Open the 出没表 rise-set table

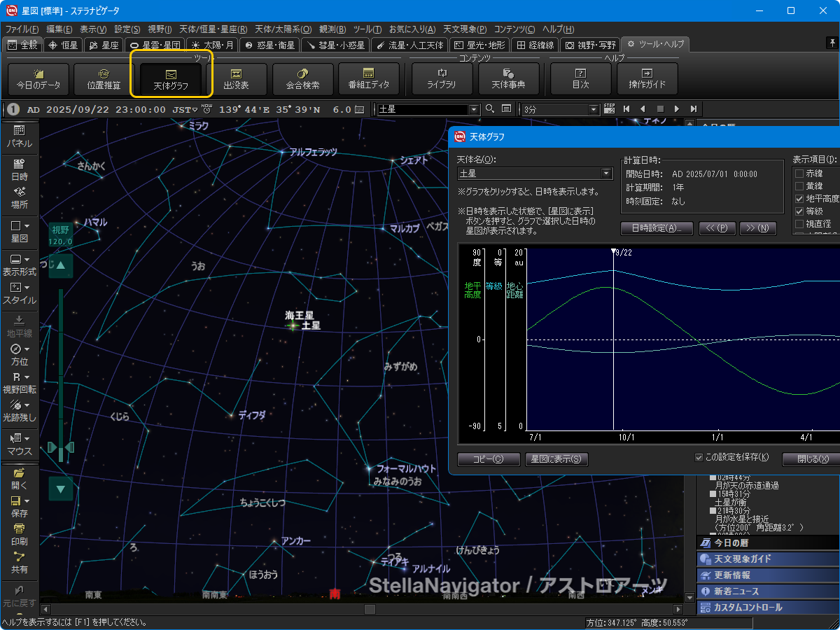coord(236,79)
